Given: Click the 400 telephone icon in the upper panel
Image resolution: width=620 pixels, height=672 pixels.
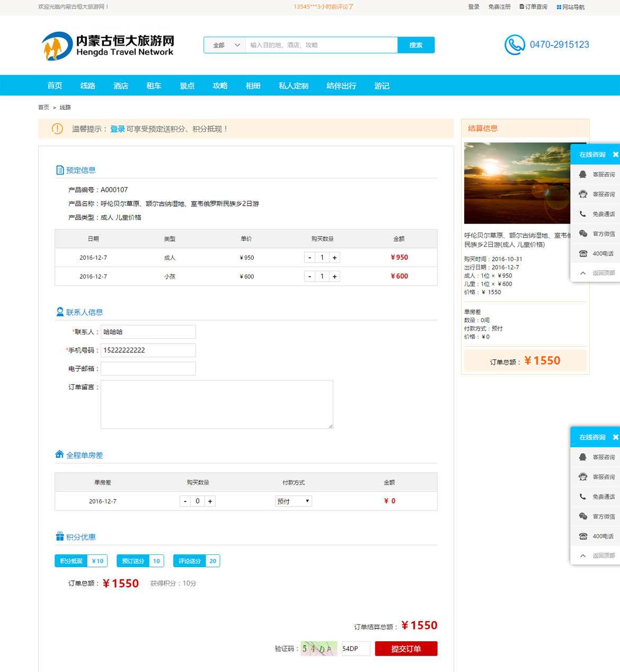Looking at the screenshot, I should tap(583, 253).
